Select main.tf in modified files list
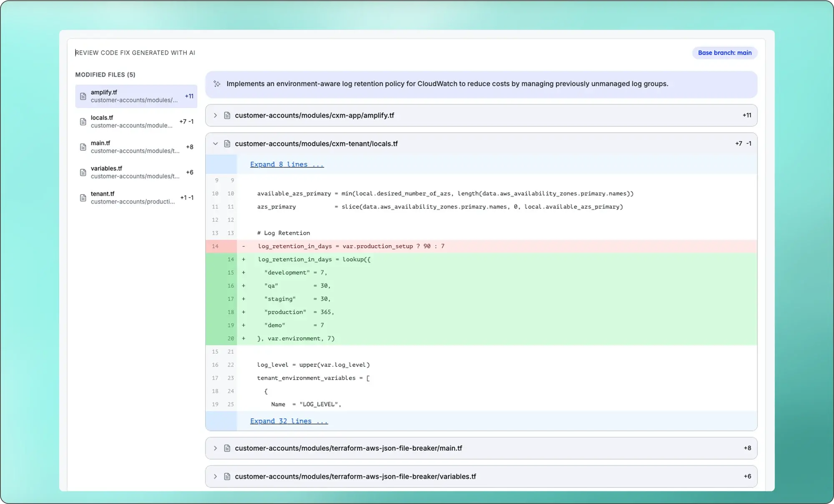Image resolution: width=834 pixels, height=504 pixels. coord(136,147)
